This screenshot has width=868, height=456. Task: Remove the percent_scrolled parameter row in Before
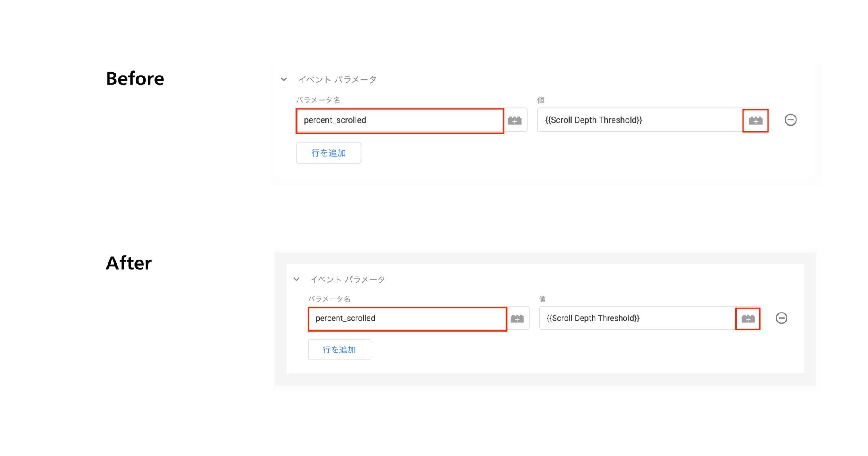click(x=790, y=120)
